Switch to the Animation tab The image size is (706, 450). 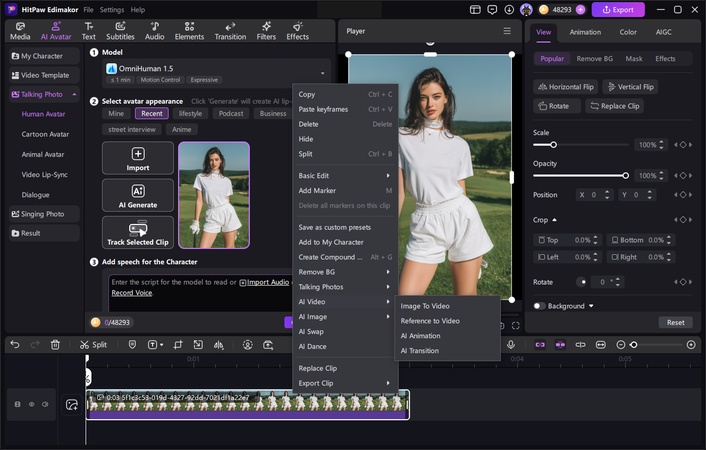(x=585, y=32)
